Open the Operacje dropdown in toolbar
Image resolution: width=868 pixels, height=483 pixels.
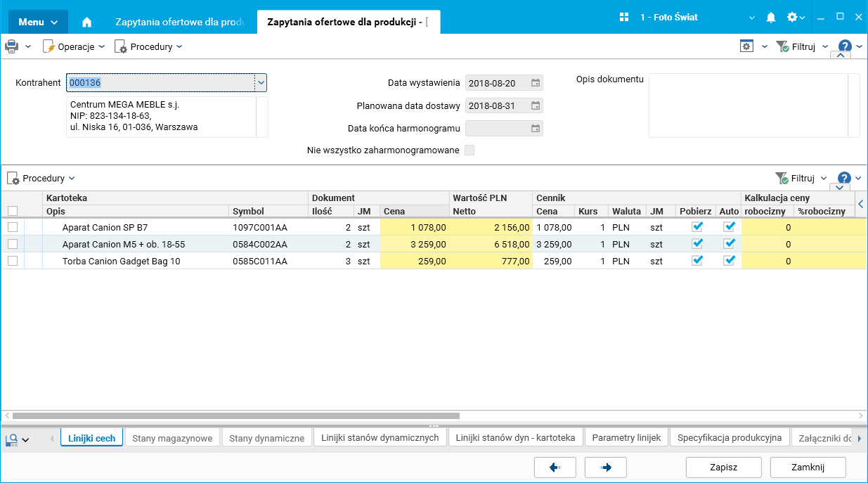[x=75, y=46]
